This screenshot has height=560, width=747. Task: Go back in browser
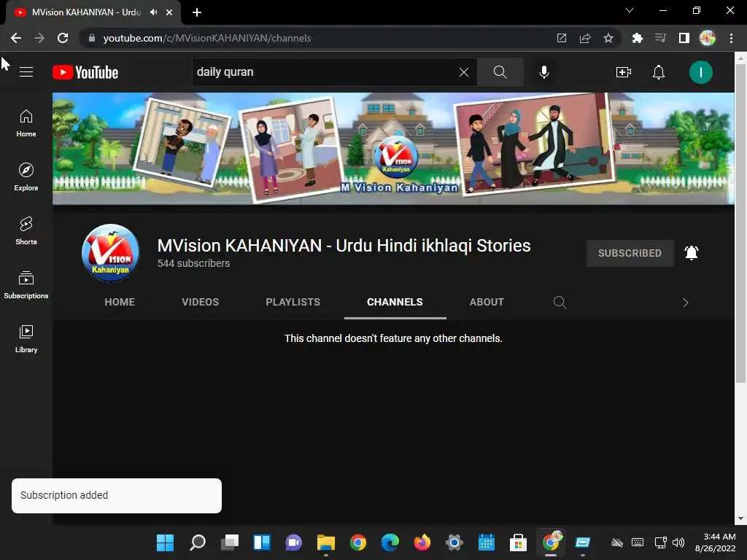coord(16,38)
